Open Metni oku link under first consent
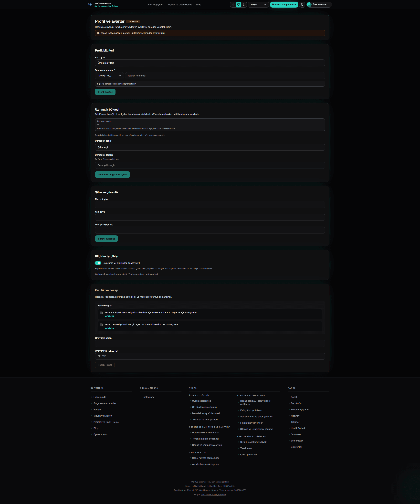This screenshot has height=504, width=420. 109,316
